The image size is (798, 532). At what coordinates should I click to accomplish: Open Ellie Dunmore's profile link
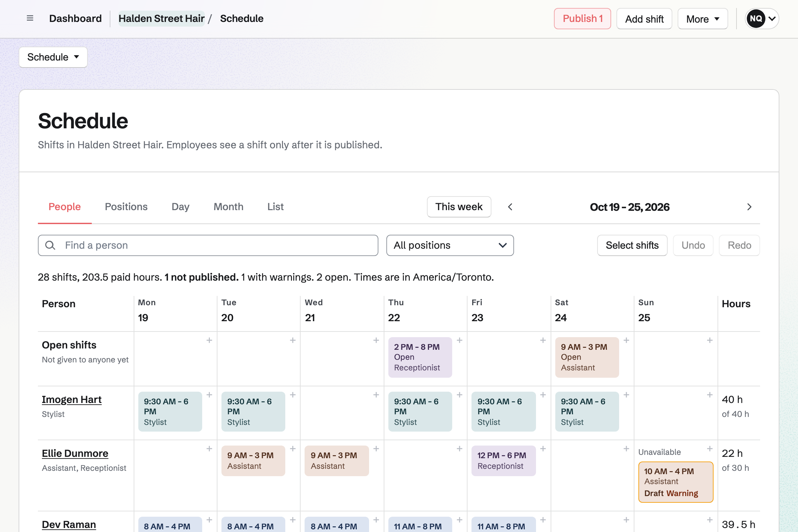[75, 454]
